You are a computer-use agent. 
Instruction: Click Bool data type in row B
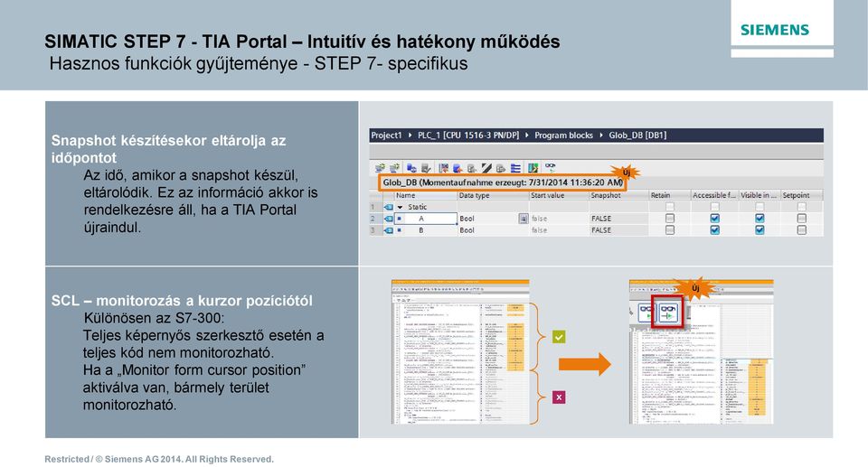click(467, 230)
